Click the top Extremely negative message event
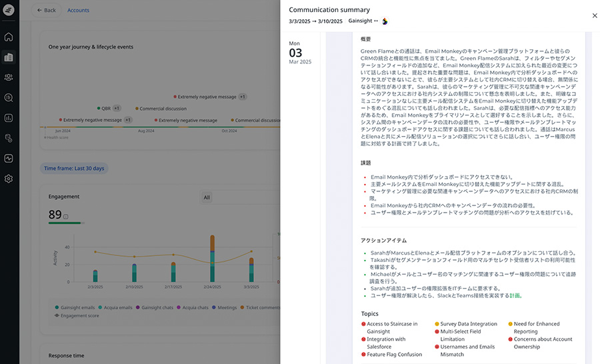 point(205,97)
